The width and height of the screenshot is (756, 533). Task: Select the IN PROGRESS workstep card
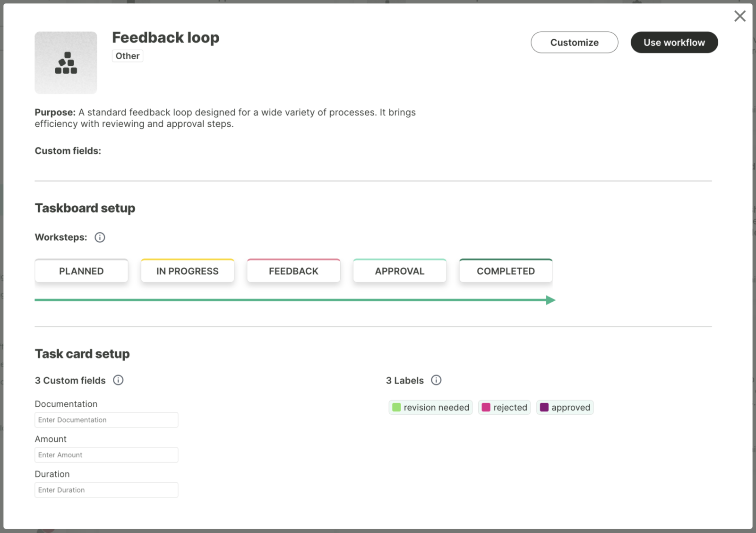pos(188,271)
